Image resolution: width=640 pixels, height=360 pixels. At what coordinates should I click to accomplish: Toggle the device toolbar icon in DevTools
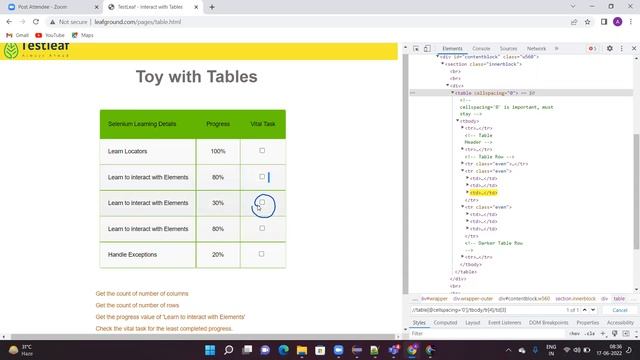pyautogui.click(x=427, y=49)
